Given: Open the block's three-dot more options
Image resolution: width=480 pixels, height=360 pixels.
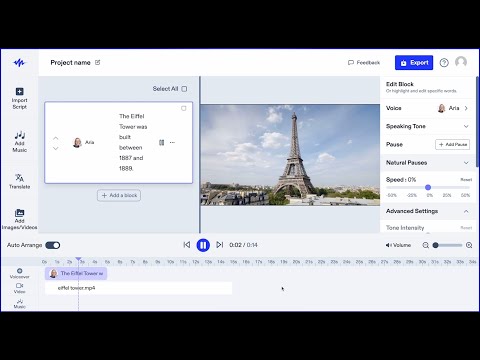Looking at the screenshot, I should (x=172, y=142).
